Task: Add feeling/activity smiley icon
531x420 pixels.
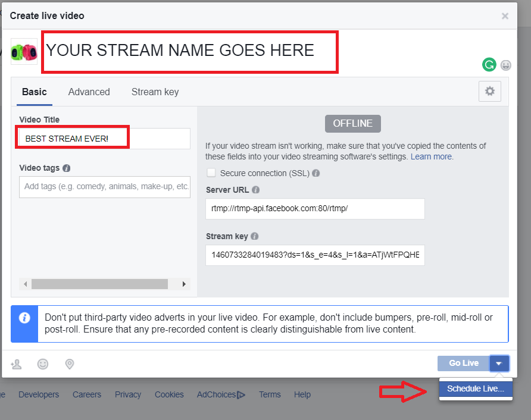Action: click(43, 364)
